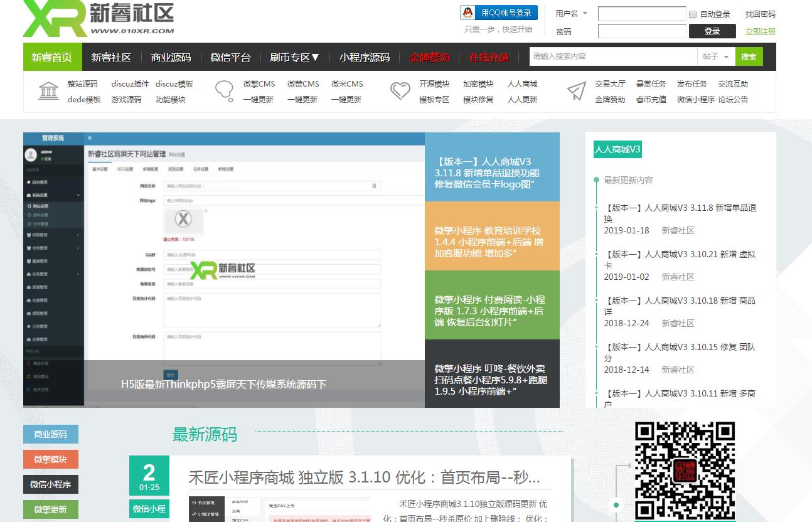
Task: Open 禾匠小程序商城 独立版 article title
Action: tap(364, 477)
